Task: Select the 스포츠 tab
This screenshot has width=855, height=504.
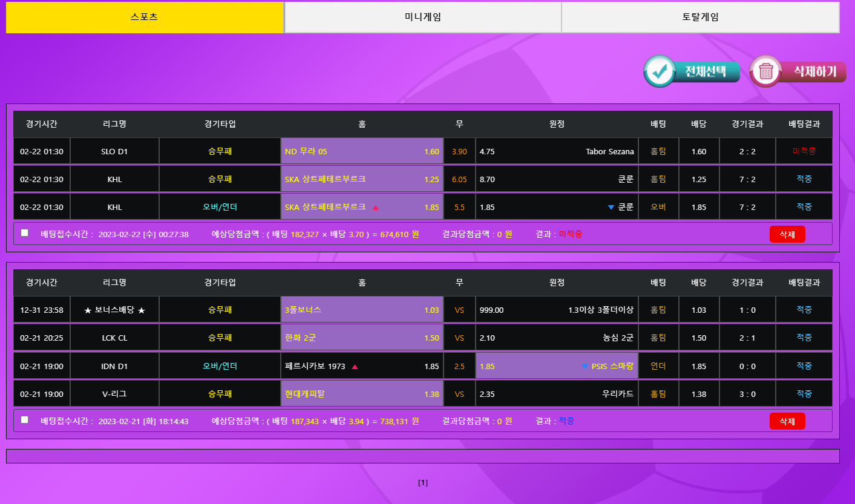Action: tap(145, 18)
